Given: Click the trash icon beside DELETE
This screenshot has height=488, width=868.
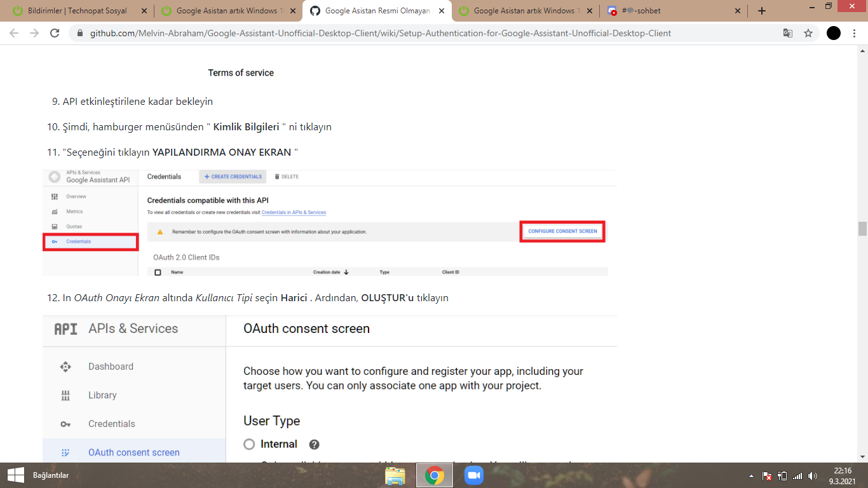Looking at the screenshot, I should click(277, 177).
